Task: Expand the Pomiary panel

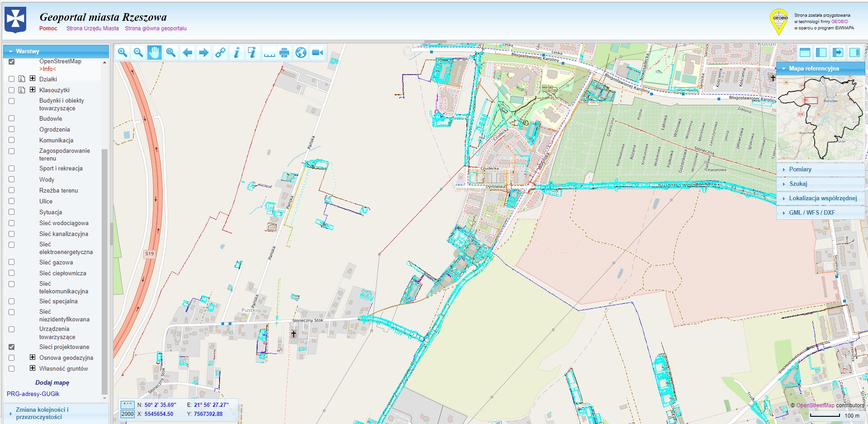Action: pyautogui.click(x=821, y=169)
